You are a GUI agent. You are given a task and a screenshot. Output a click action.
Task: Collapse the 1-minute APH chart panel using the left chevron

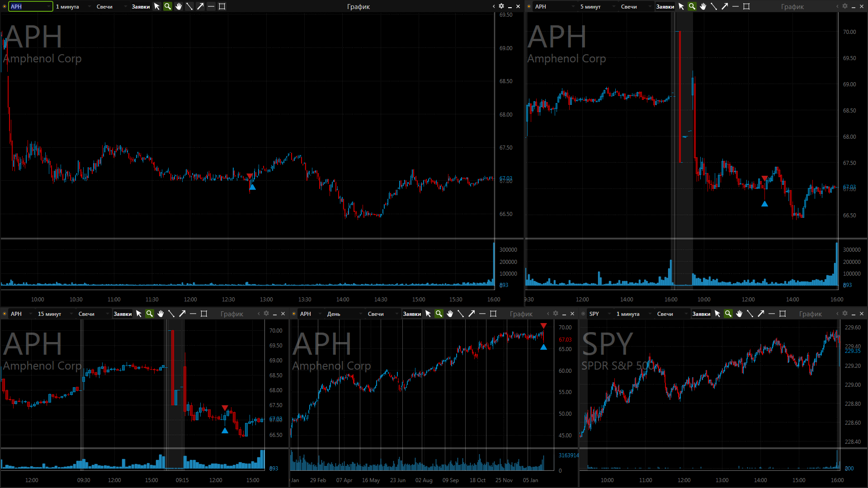(494, 6)
